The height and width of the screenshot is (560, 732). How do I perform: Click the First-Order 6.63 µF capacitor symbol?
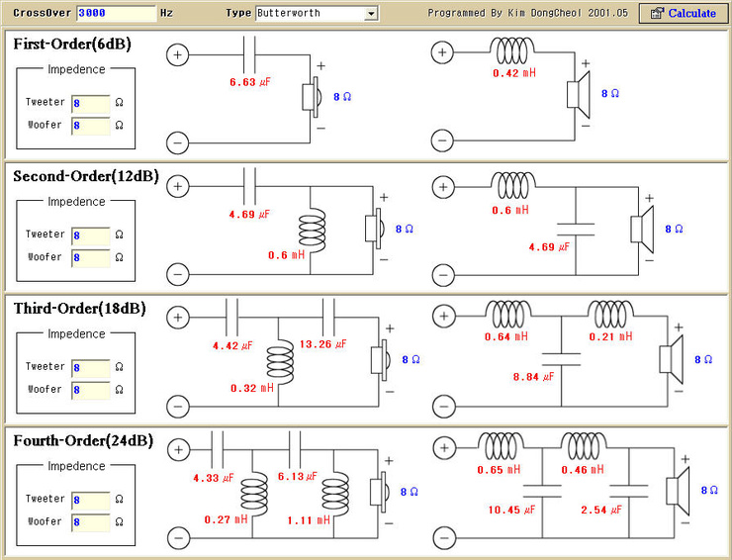click(x=249, y=54)
